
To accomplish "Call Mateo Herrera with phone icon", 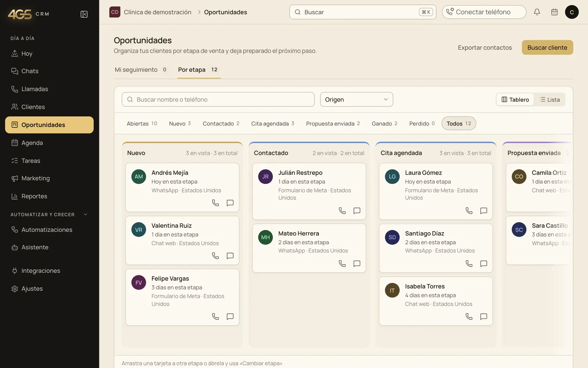I will [x=342, y=263].
